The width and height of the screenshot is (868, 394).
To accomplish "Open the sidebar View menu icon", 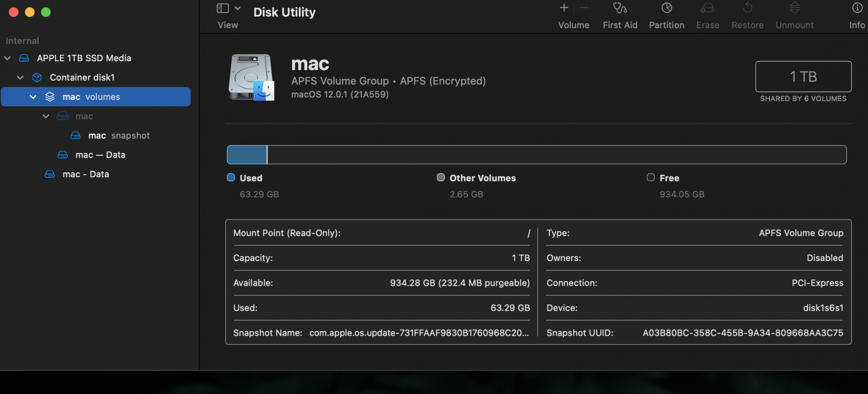I will click(x=223, y=8).
